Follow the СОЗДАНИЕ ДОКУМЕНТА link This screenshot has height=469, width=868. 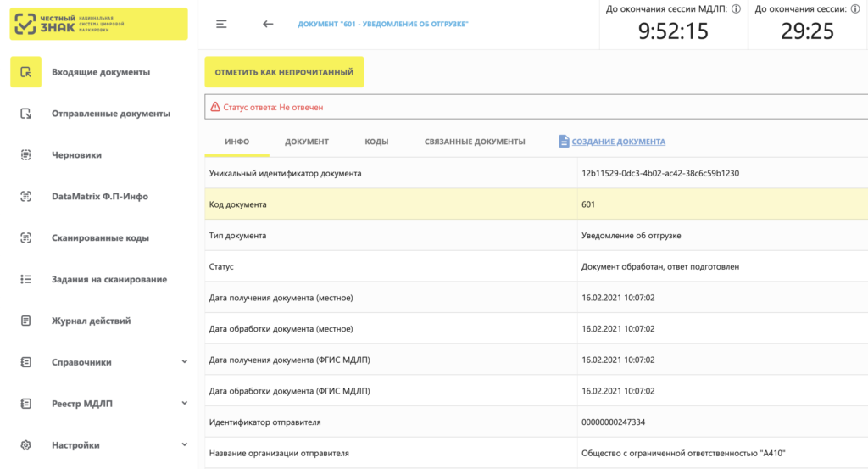tap(618, 142)
